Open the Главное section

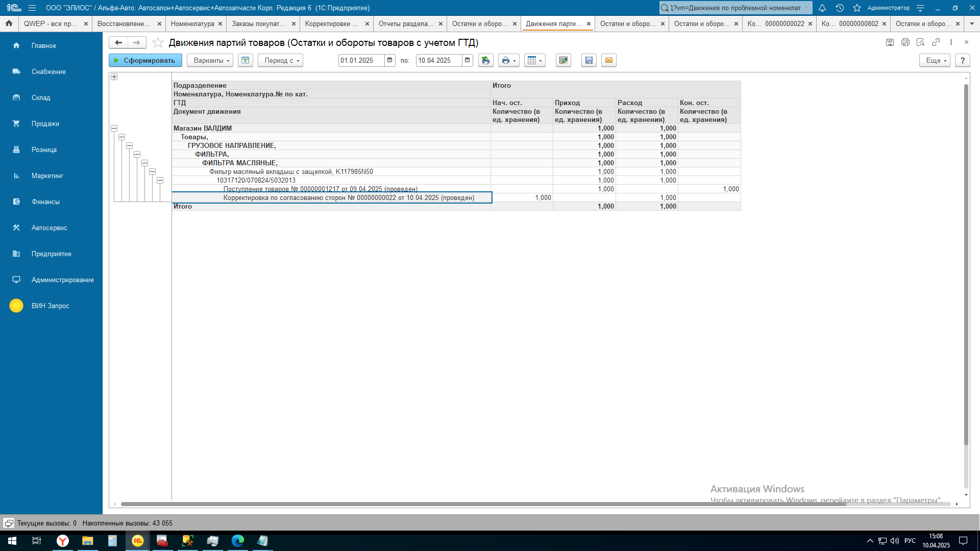coord(51,45)
